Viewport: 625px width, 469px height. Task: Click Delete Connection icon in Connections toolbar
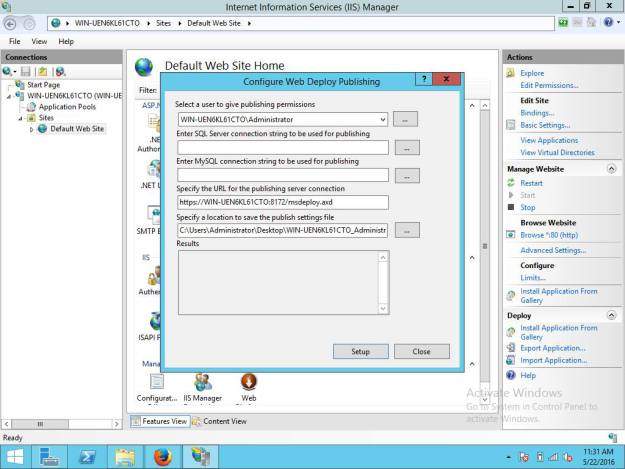click(60, 72)
